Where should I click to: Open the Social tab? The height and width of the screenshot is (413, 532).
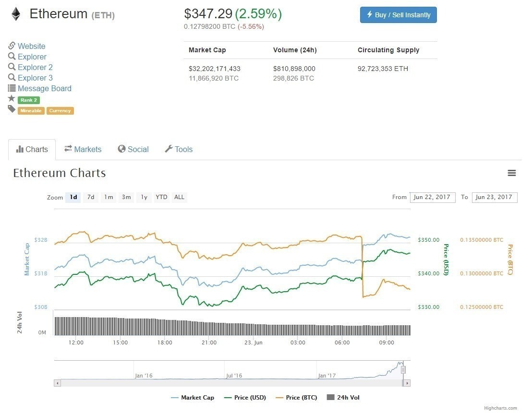133,150
